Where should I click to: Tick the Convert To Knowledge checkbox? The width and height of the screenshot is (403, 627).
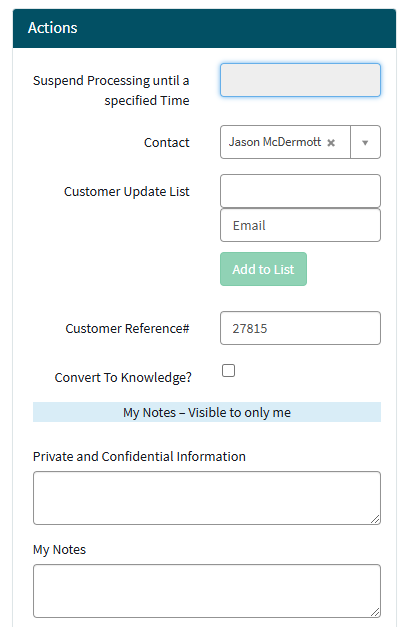228,371
